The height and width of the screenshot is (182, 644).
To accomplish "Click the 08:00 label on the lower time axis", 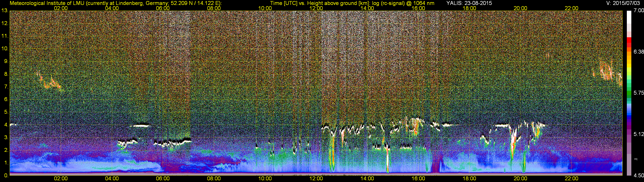I will (x=214, y=179).
